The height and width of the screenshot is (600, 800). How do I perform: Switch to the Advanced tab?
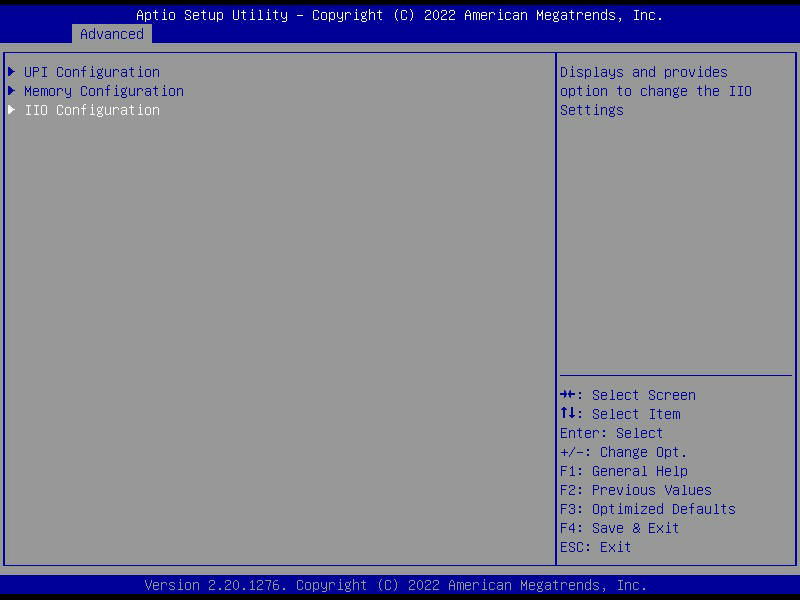[x=111, y=34]
